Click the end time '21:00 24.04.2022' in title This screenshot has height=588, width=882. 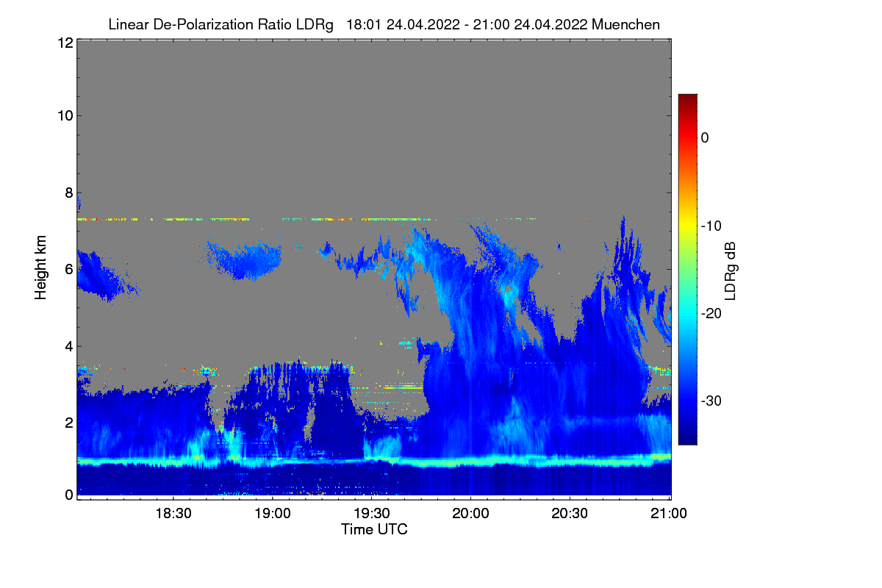[530, 24]
